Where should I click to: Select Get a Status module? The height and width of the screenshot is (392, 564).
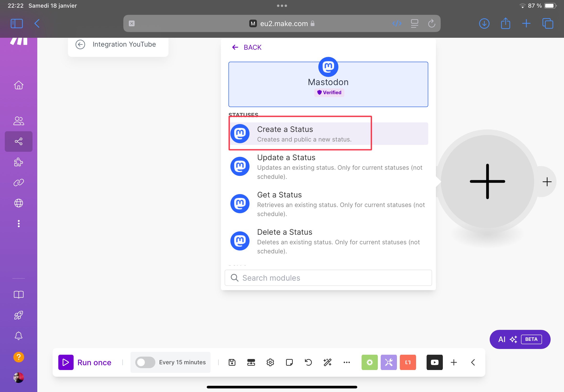coord(328,203)
